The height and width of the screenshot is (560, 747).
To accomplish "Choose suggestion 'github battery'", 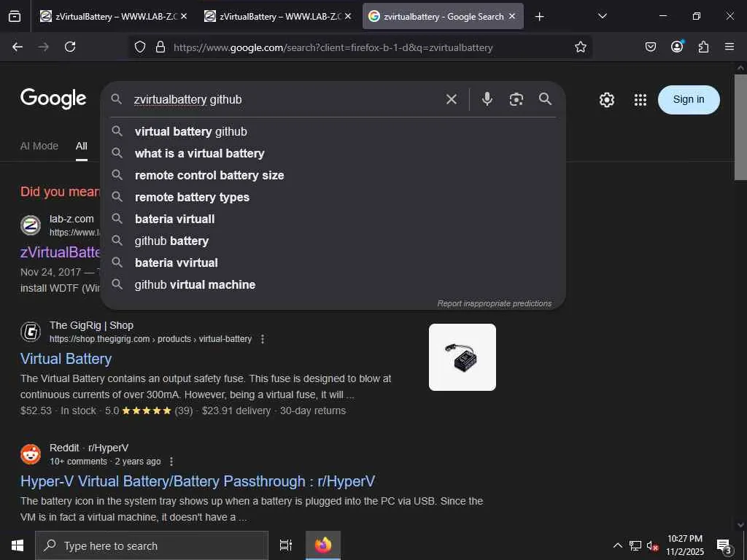I will click(333, 241).
